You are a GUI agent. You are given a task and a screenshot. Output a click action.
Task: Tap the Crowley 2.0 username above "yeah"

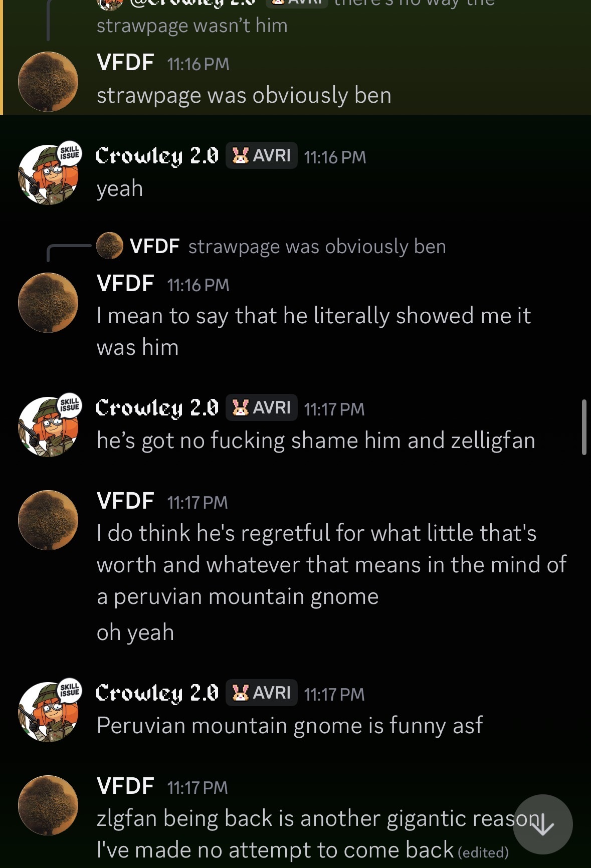pos(157,156)
